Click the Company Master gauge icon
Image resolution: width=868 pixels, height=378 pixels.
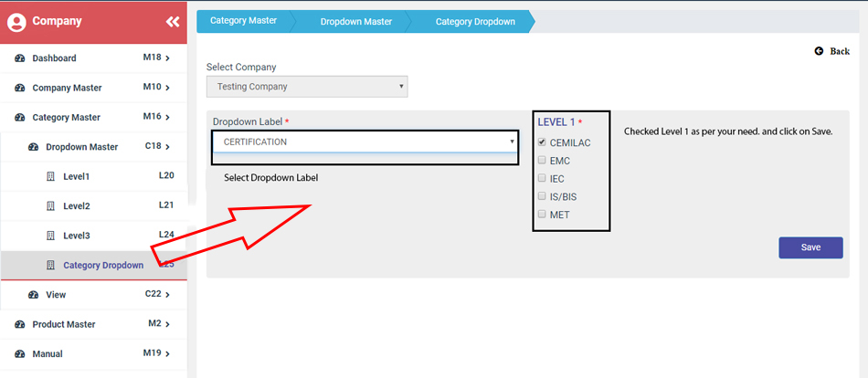click(x=20, y=89)
